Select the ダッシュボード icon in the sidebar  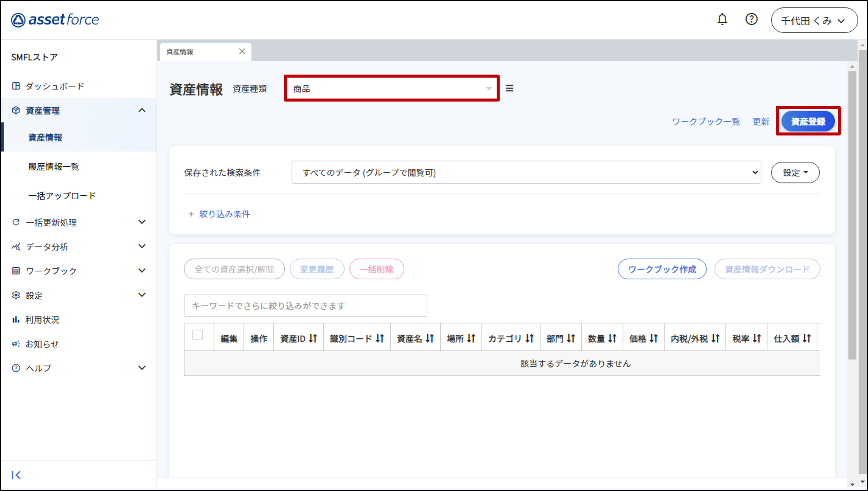tap(16, 86)
